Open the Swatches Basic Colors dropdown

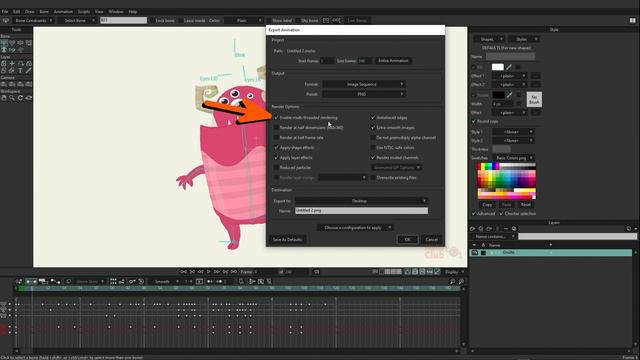coord(513,158)
